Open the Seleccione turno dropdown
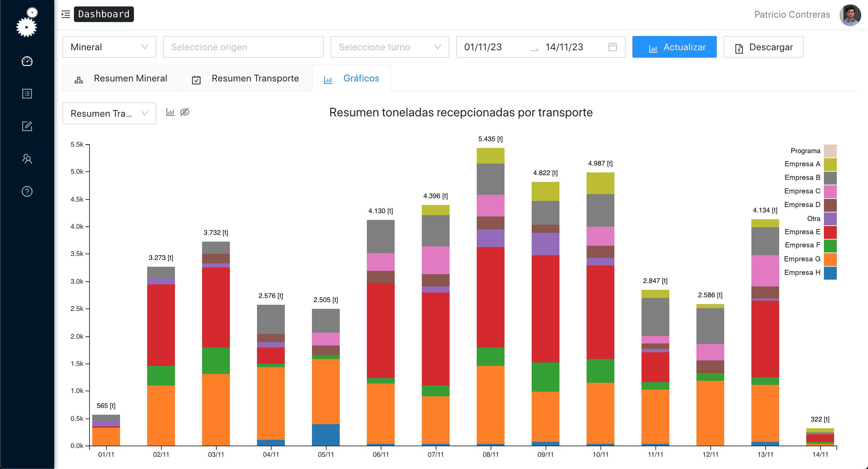Image resolution: width=868 pixels, height=469 pixels. click(390, 47)
